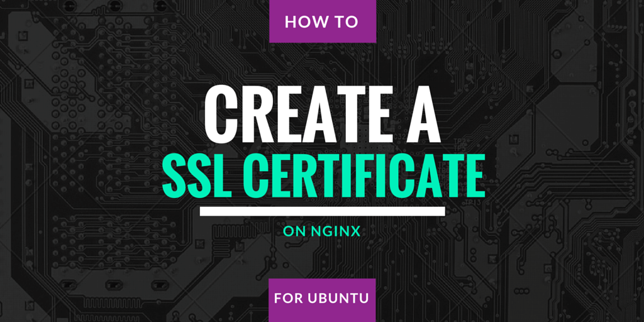
Task: Click the purple "FOR UBUNTU" banner
Action: point(323,300)
